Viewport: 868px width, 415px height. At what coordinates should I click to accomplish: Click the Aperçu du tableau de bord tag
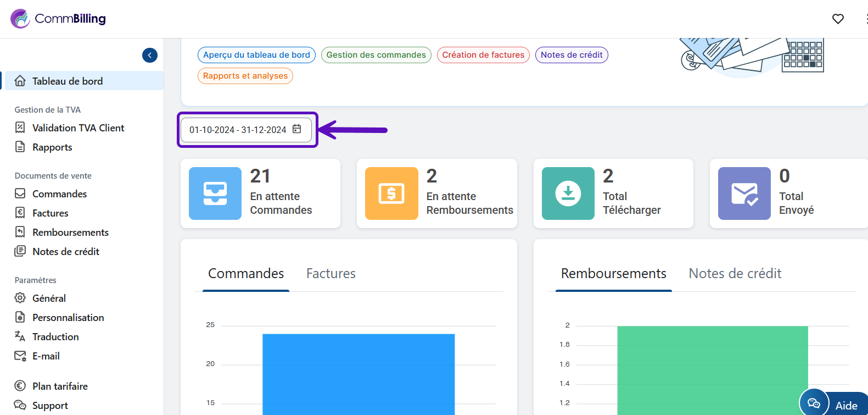[x=256, y=55]
